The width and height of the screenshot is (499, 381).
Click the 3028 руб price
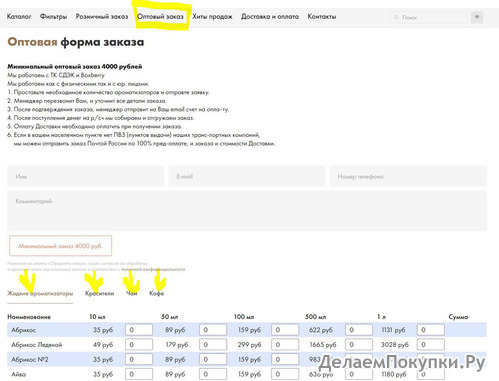tap(395, 345)
